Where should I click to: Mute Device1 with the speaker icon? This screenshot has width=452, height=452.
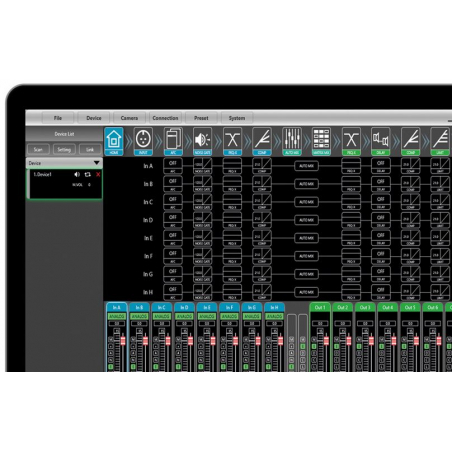tap(77, 174)
